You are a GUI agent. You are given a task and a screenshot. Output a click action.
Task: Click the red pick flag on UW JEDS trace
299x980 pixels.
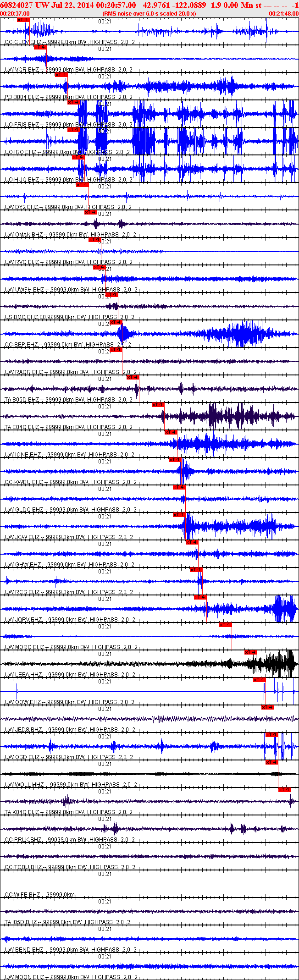point(268,707)
